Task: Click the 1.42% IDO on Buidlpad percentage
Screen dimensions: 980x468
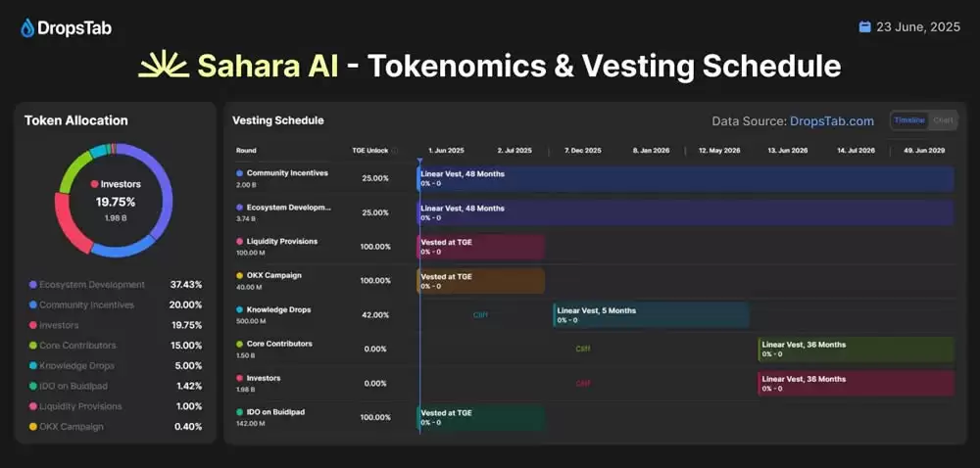Action: [x=189, y=387]
